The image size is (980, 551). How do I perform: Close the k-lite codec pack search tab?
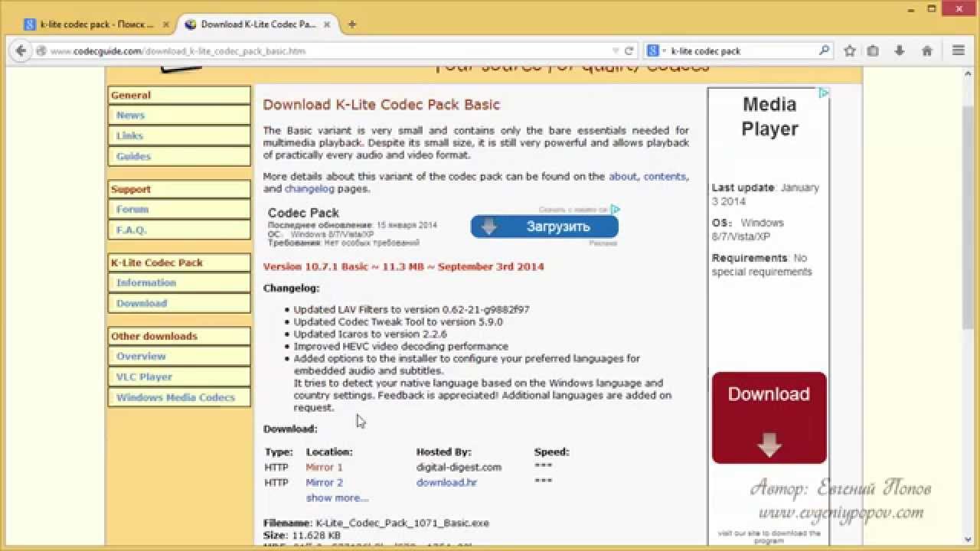165,24
